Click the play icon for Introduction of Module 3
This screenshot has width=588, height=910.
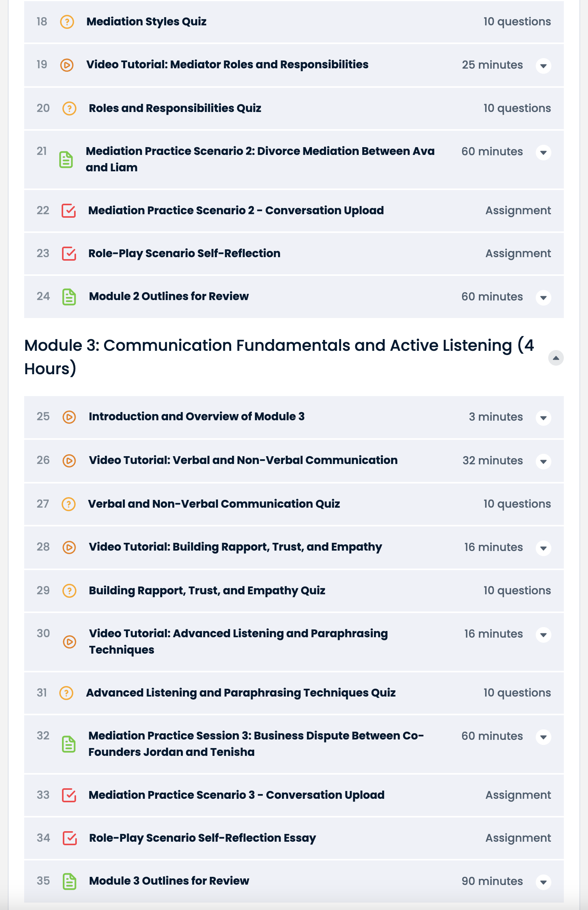pos(69,417)
